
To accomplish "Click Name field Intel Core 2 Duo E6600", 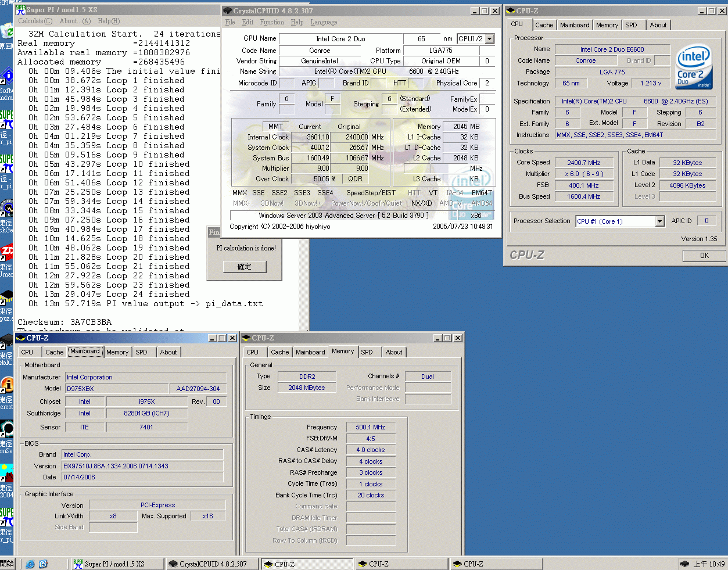I will coord(612,49).
